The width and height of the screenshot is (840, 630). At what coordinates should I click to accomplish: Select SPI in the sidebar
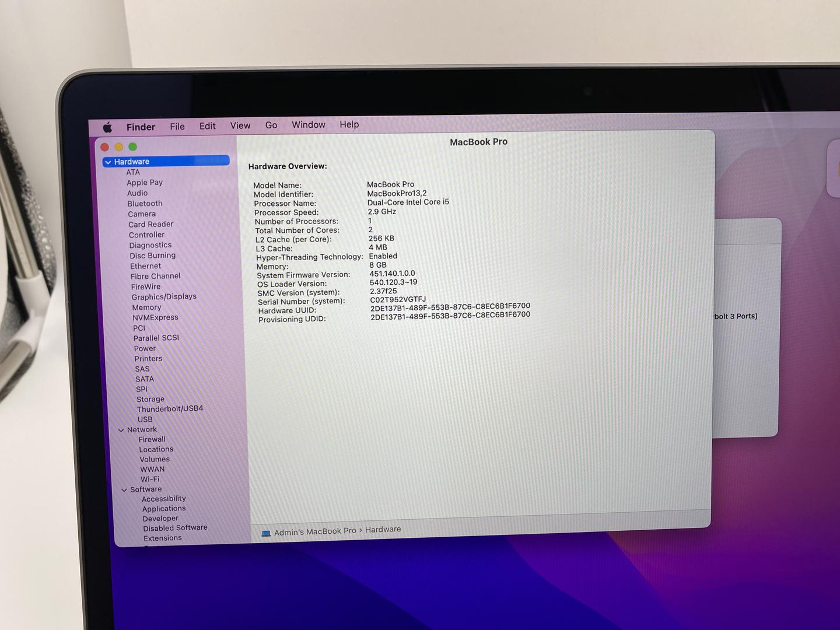click(142, 390)
